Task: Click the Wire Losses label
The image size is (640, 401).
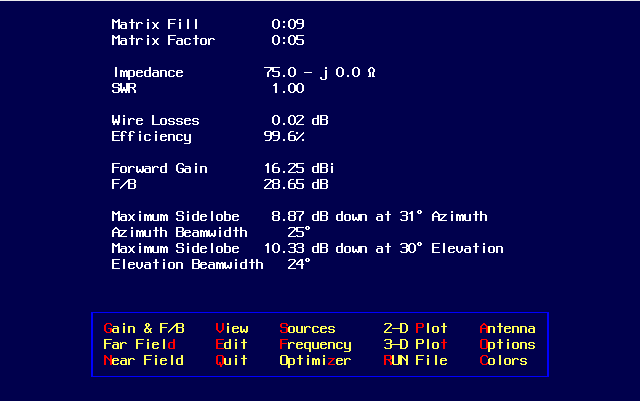Action: (x=156, y=120)
